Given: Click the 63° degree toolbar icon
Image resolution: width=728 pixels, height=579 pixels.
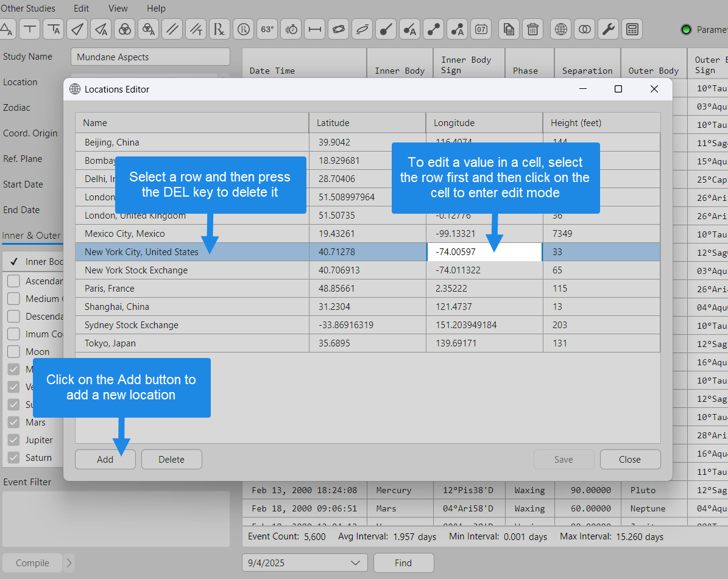Looking at the screenshot, I should (x=267, y=29).
